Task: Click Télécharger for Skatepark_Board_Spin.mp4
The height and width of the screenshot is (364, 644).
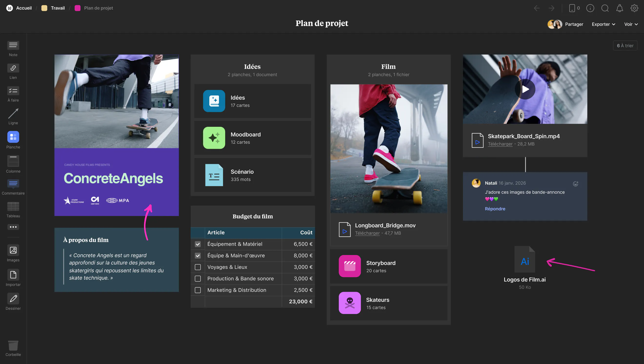Action: [x=500, y=144]
